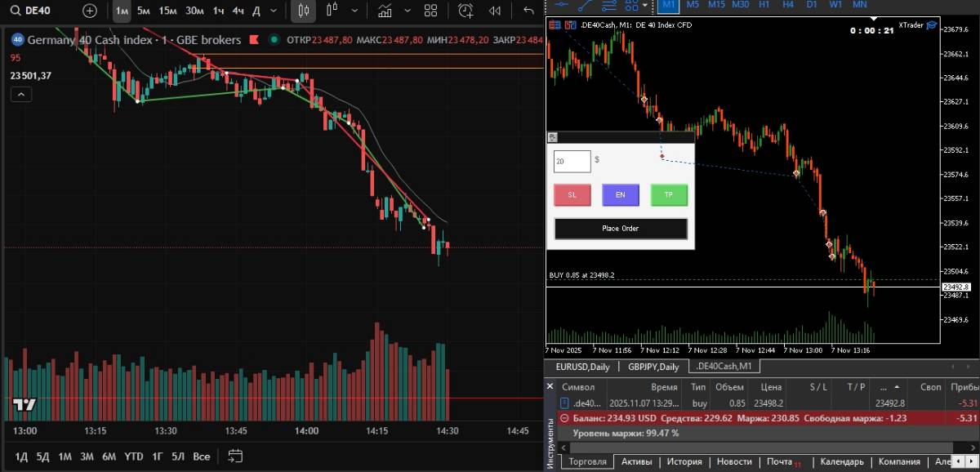Click the green TP button
980x472 pixels.
tap(669, 195)
